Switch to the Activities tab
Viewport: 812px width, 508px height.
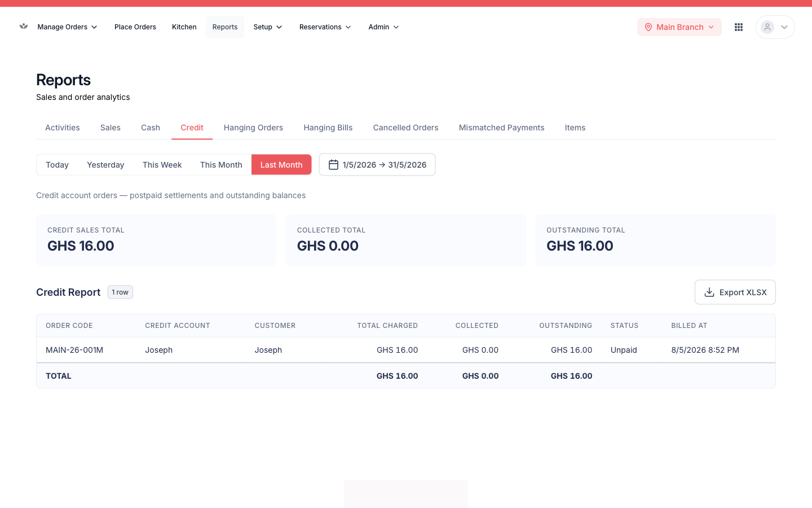pos(63,128)
